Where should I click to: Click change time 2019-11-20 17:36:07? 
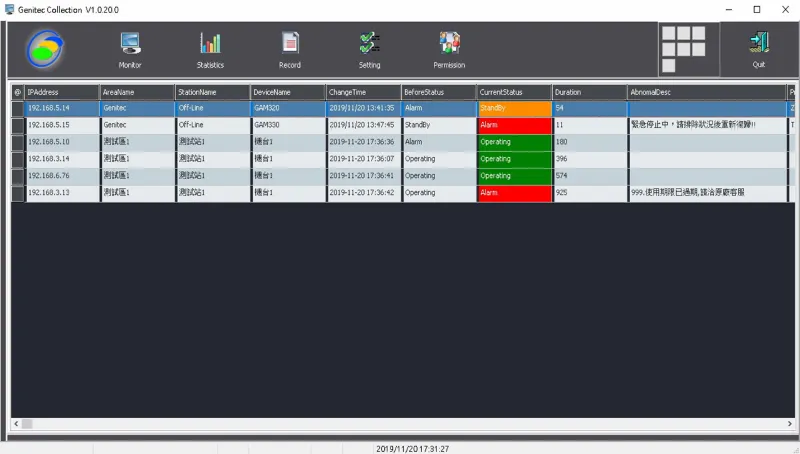(362, 159)
